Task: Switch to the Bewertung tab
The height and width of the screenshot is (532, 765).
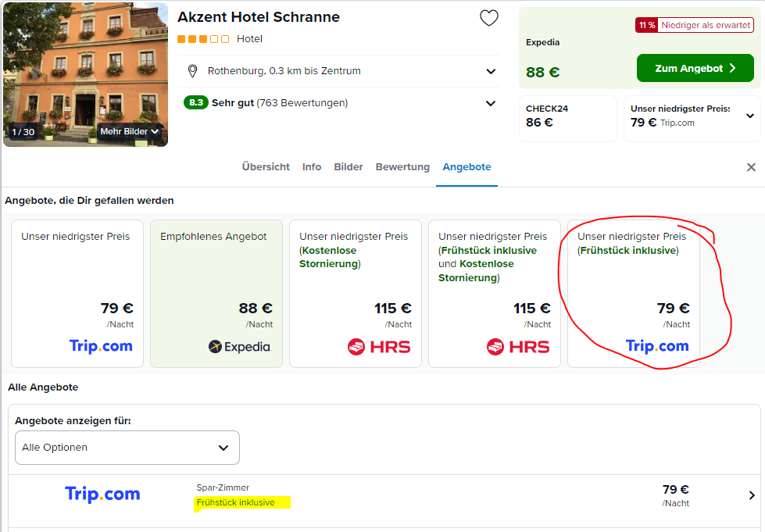Action: click(402, 166)
